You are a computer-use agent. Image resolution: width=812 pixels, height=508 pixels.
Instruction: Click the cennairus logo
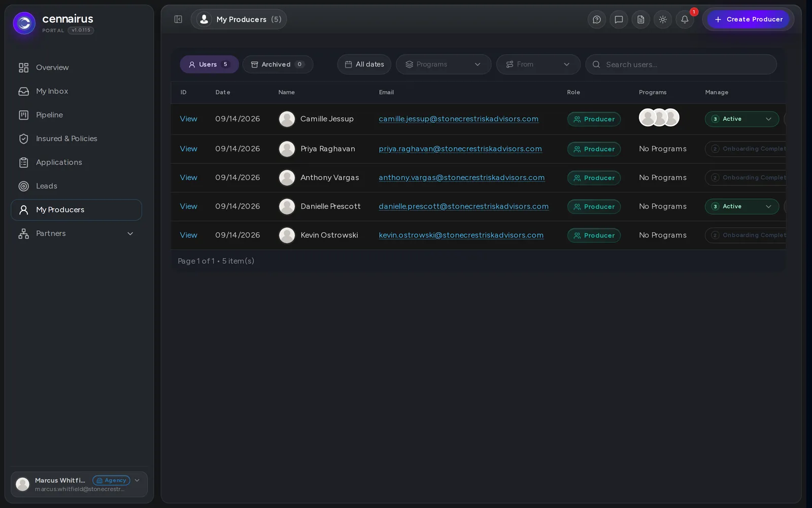(24, 23)
